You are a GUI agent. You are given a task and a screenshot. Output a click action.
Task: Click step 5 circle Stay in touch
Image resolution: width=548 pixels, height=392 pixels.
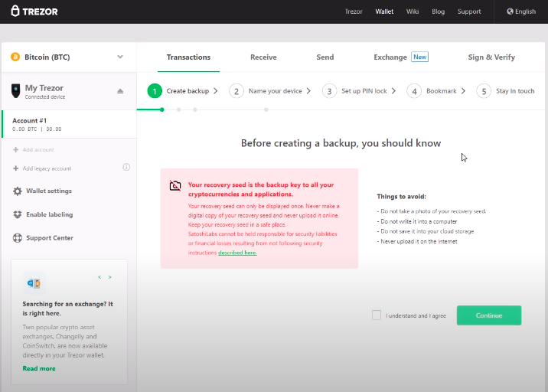484,91
